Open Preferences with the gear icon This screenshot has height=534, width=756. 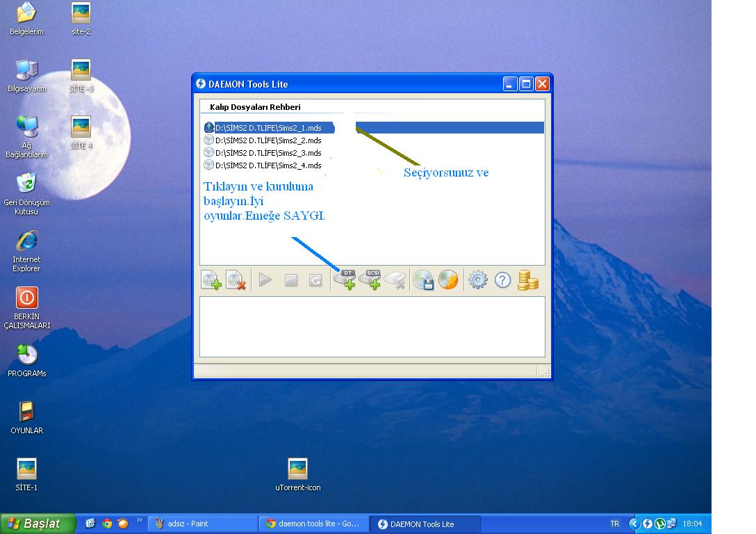[478, 280]
